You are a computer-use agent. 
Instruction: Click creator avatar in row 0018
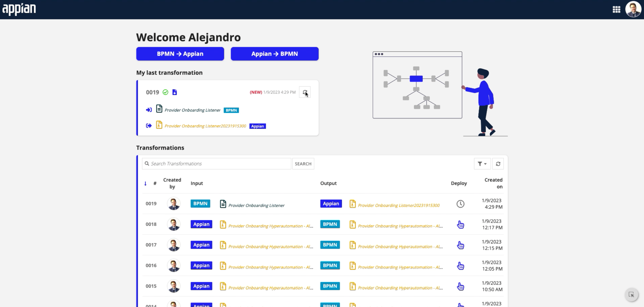(x=174, y=224)
